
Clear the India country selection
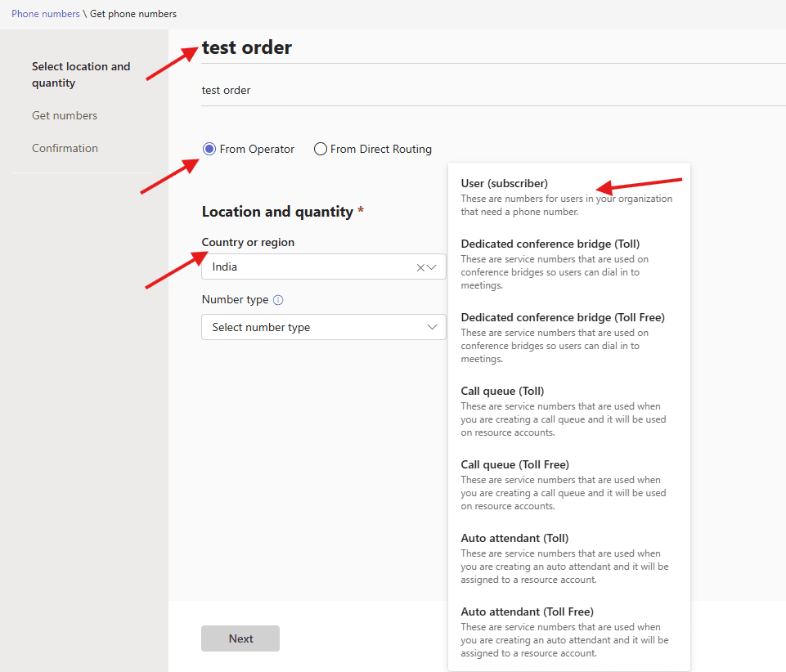pyautogui.click(x=420, y=267)
